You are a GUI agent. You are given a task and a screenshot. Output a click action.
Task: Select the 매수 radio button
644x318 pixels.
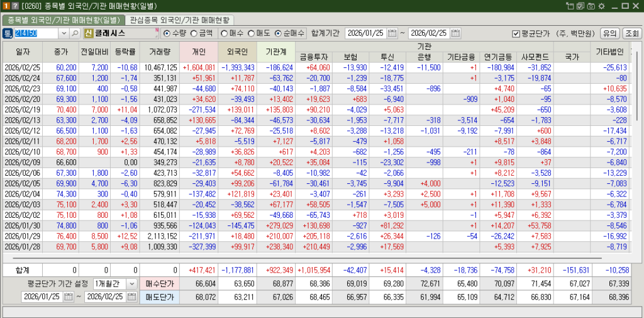225,33
